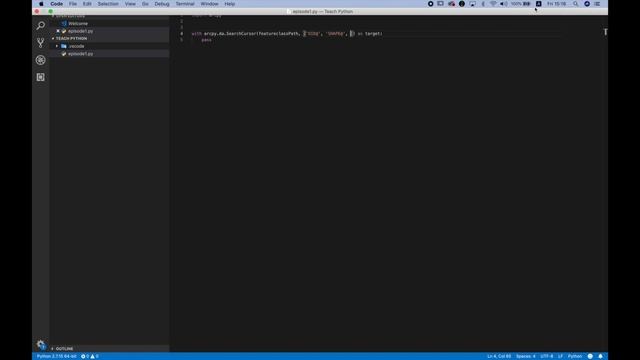
Task: Click the clock in menu bar
Action: [x=557, y=4]
